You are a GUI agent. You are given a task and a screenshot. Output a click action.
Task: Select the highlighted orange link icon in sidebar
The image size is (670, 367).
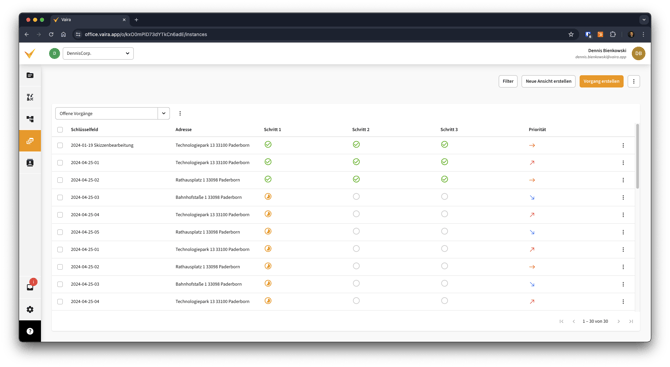coord(30,141)
